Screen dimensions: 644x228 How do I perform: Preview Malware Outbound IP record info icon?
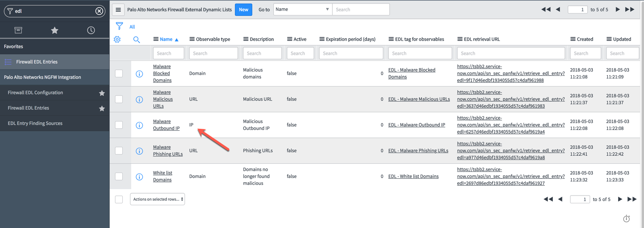tap(139, 125)
